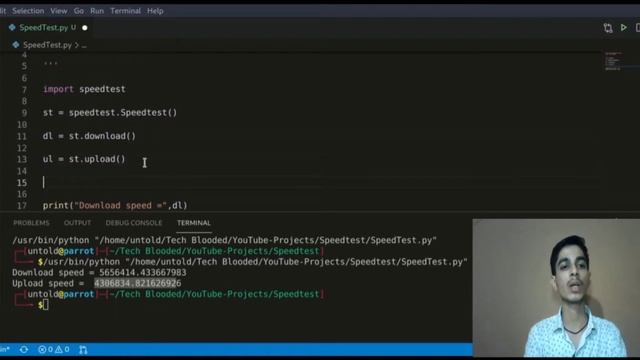Click the line 'ul = st.upload()'
Screen dimensions: 640x360
pyautogui.click(x=84, y=159)
